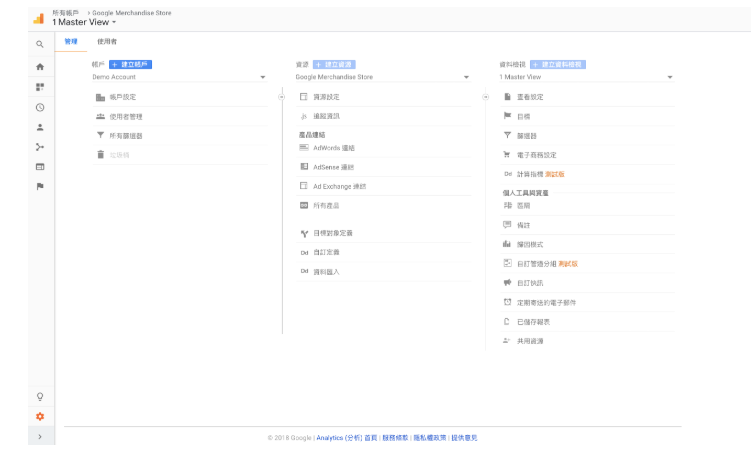
Task: Open the Behavior table icon in the sidebar
Action: [x=40, y=167]
